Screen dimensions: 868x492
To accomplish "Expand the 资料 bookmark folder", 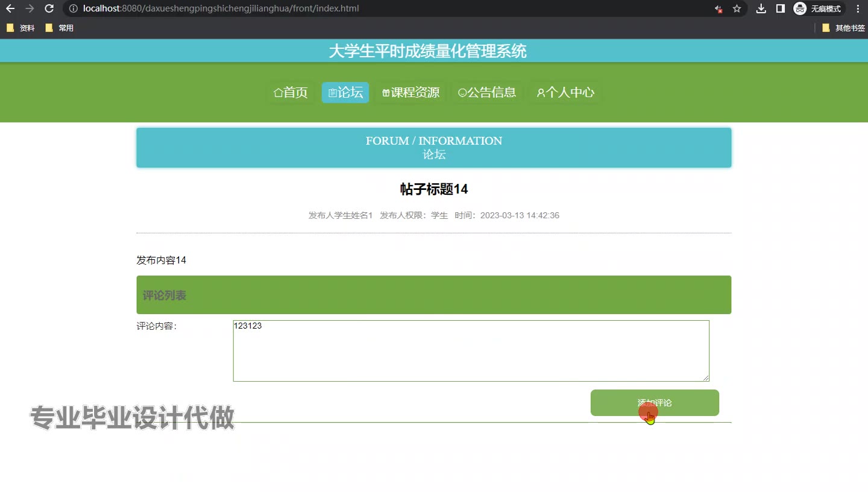I will [21, 28].
